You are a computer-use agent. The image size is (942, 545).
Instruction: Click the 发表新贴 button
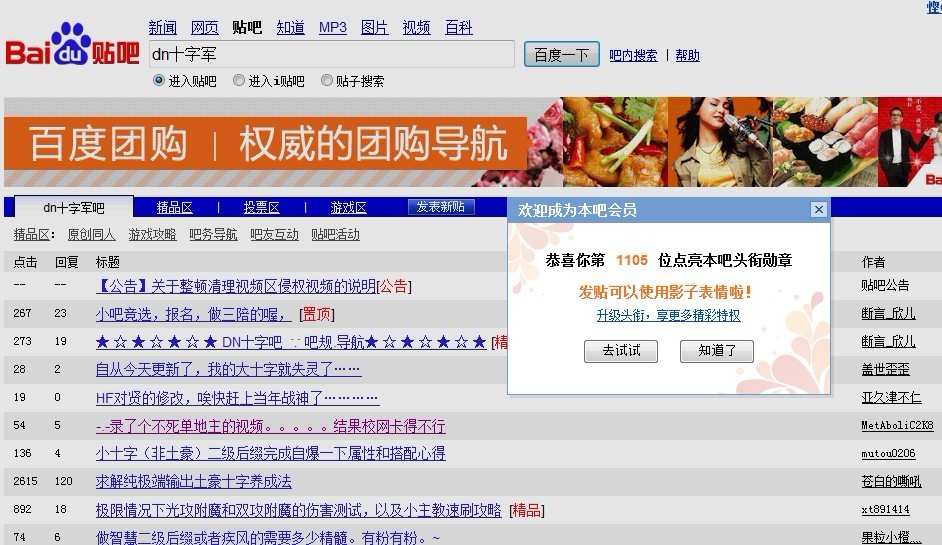[x=441, y=207]
